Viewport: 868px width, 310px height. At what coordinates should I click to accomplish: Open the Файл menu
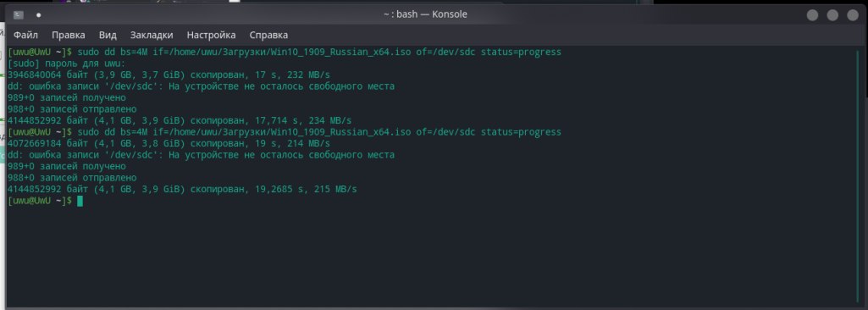point(25,35)
